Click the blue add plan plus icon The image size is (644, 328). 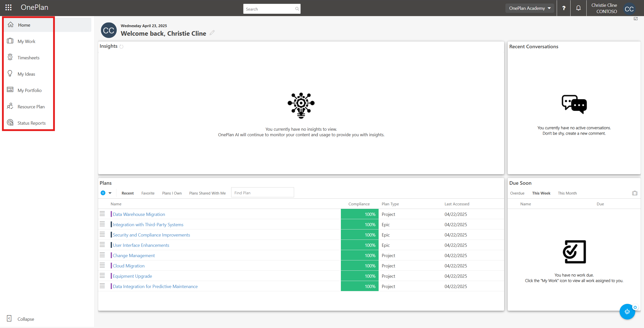pyautogui.click(x=103, y=193)
